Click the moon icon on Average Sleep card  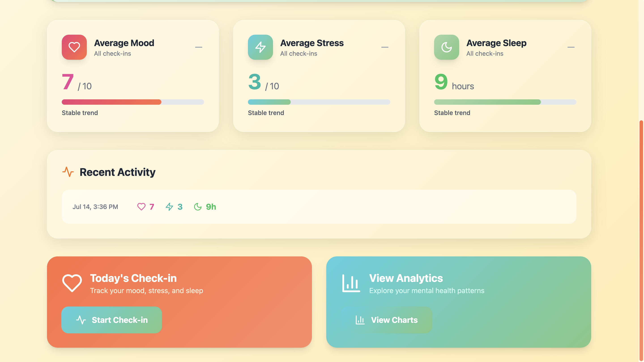[x=446, y=47]
